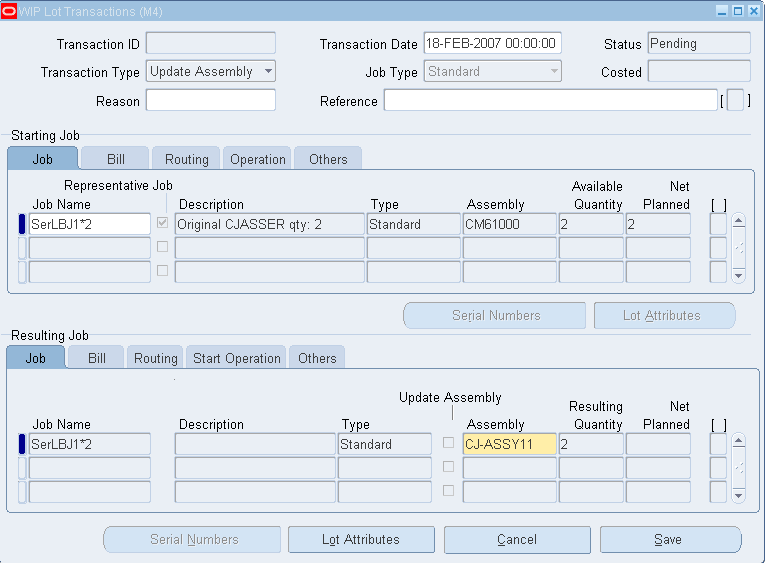Click the Resulting Job scroll up arrow
Image resolution: width=765 pixels, height=563 pixels.
[739, 441]
